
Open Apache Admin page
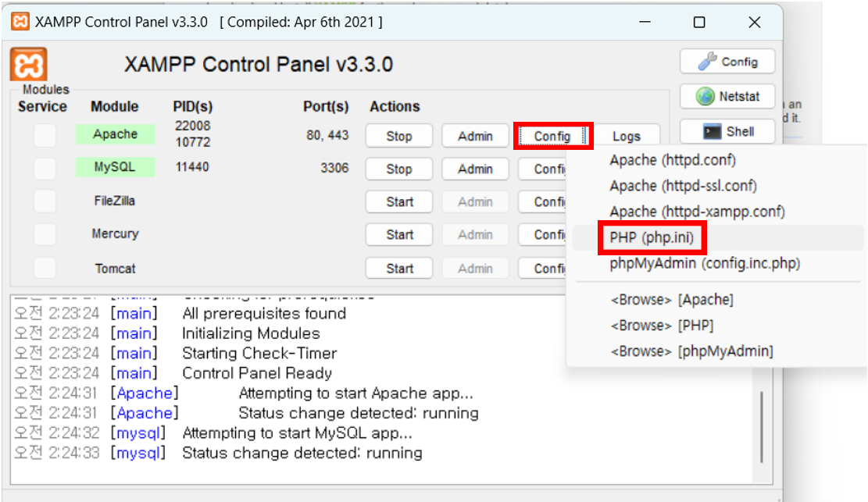pyautogui.click(x=475, y=136)
